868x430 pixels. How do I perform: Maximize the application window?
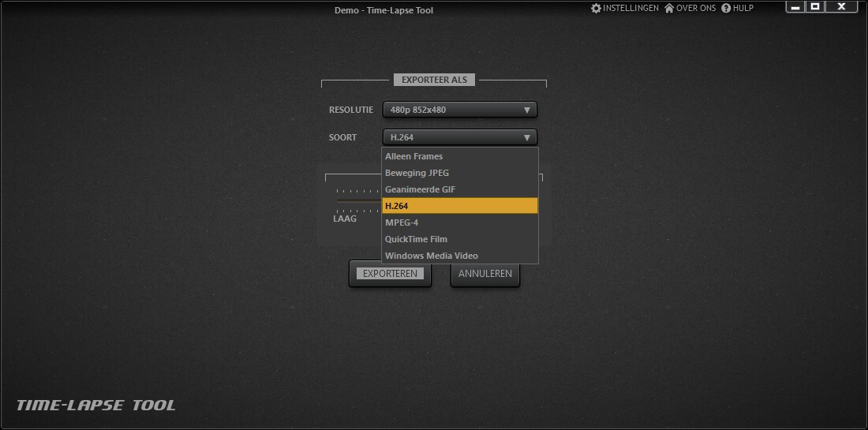(816, 7)
